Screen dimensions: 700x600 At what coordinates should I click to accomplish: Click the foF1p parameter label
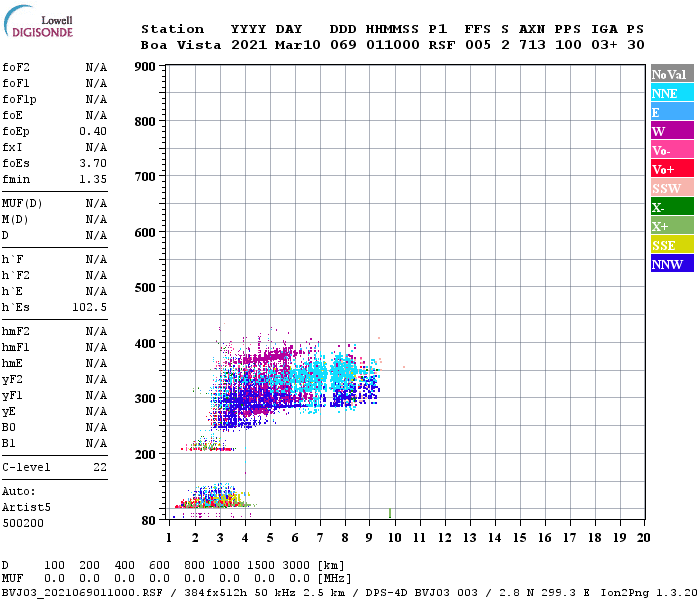[x=19, y=100]
